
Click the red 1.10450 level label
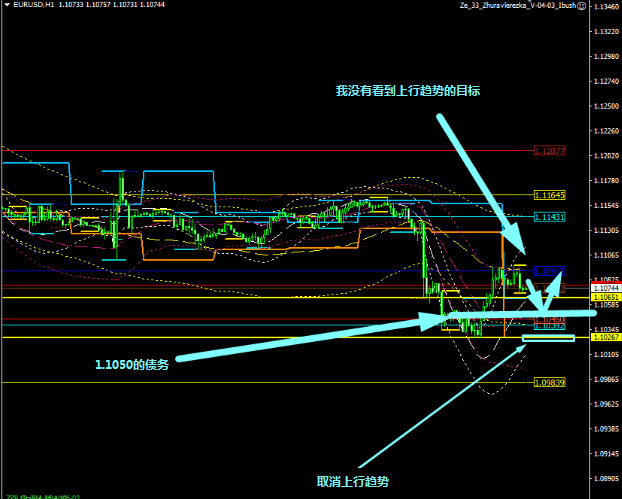pos(550,319)
